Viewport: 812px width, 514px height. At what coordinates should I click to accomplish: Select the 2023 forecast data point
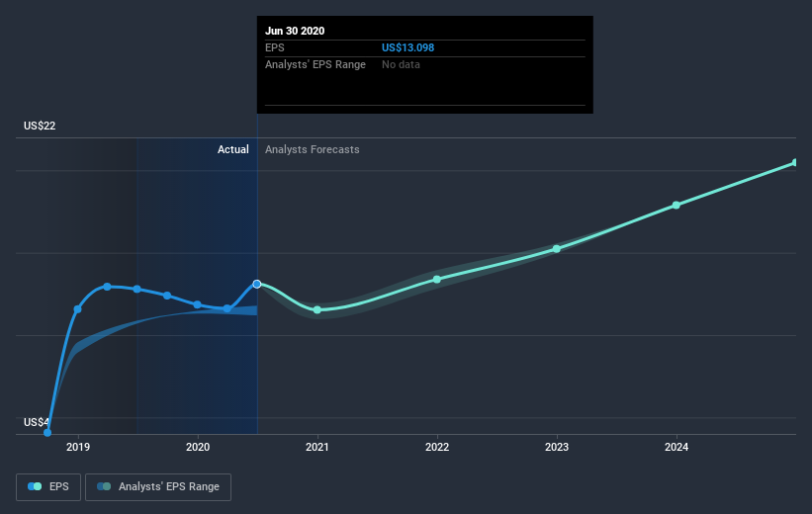click(557, 249)
